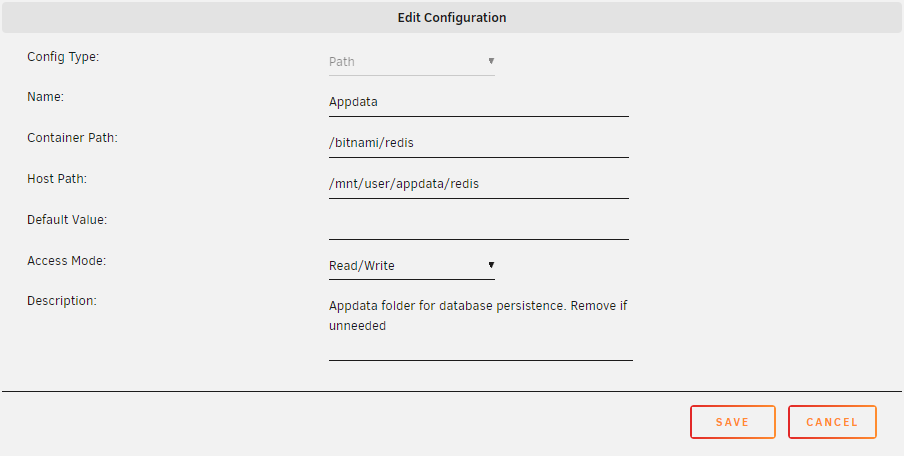
Task: Select the "Container Path:" label text
Action: [x=73, y=138]
